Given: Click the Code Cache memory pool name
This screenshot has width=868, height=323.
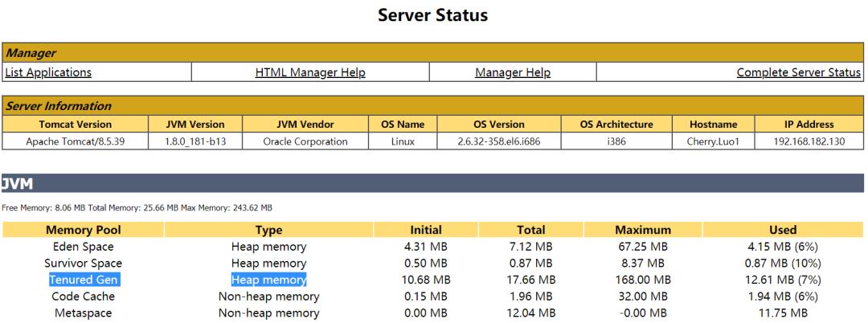Looking at the screenshot, I should coord(83,296).
